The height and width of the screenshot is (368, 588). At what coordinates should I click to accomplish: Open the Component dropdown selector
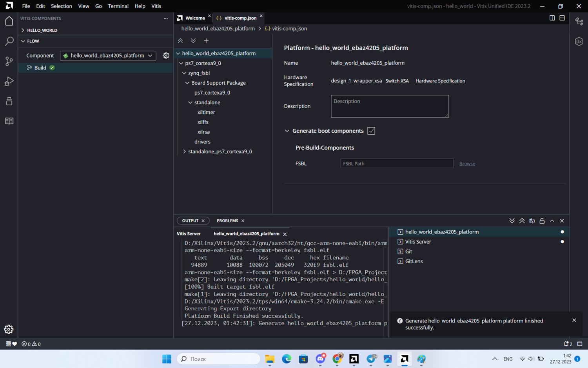point(108,56)
